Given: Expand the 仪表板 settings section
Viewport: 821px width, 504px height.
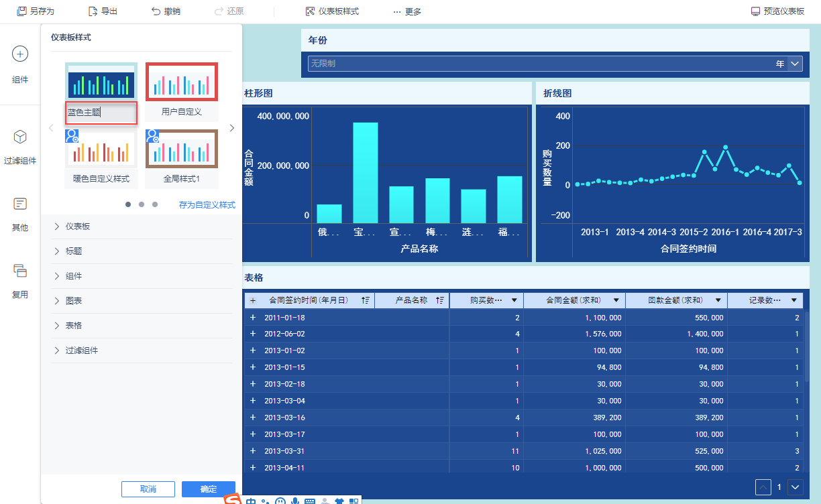Looking at the screenshot, I should [78, 227].
